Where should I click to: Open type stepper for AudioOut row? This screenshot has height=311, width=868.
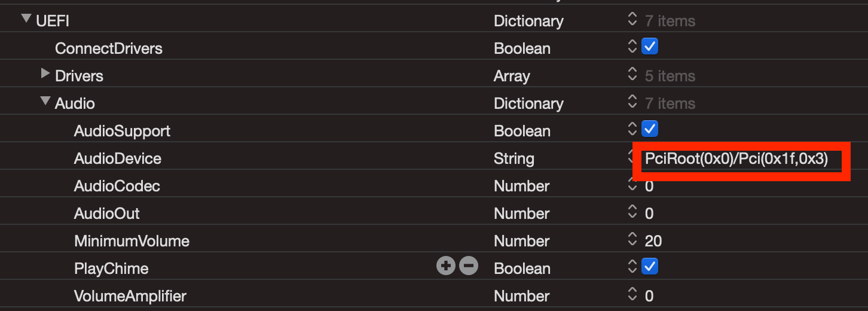(x=632, y=213)
